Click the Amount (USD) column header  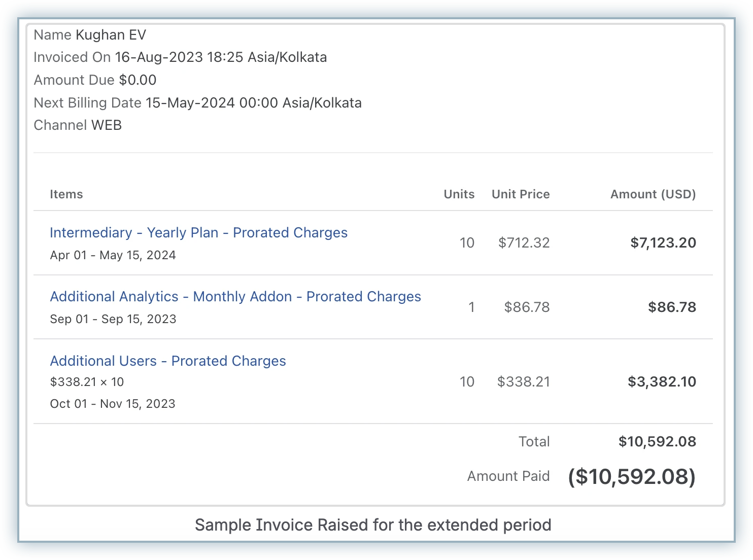point(653,194)
